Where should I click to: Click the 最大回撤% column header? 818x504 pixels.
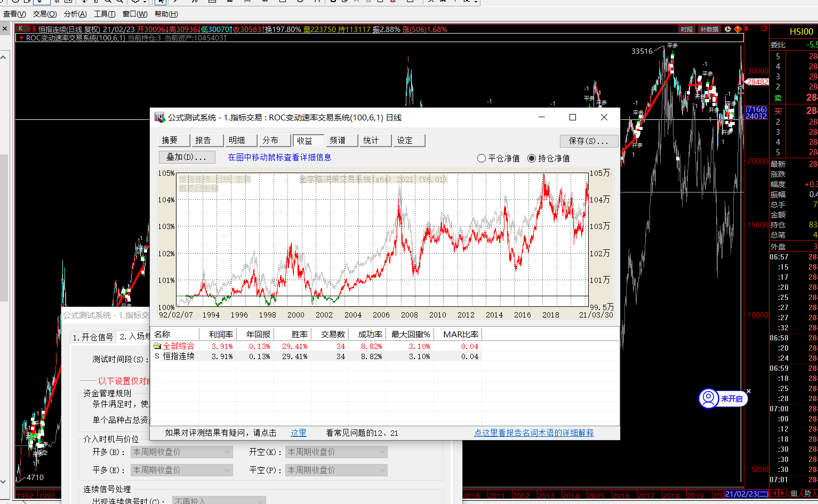click(411, 334)
